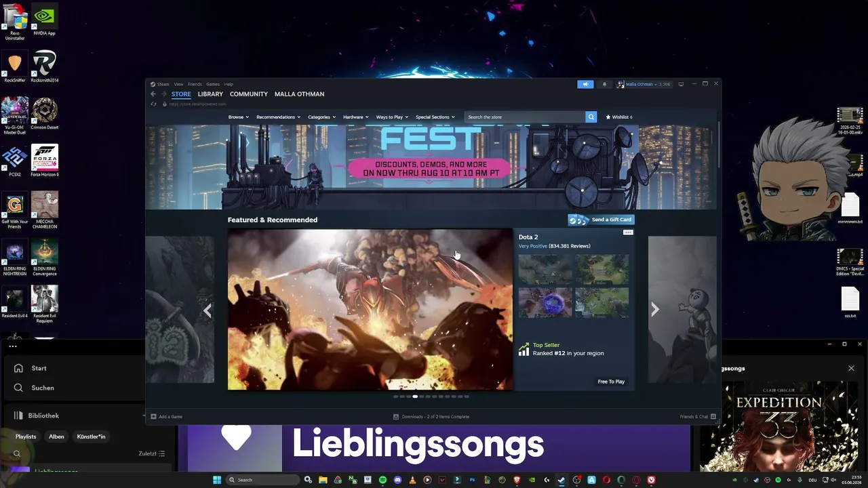
Task: Click the Dota 2 title link
Action: (x=528, y=237)
